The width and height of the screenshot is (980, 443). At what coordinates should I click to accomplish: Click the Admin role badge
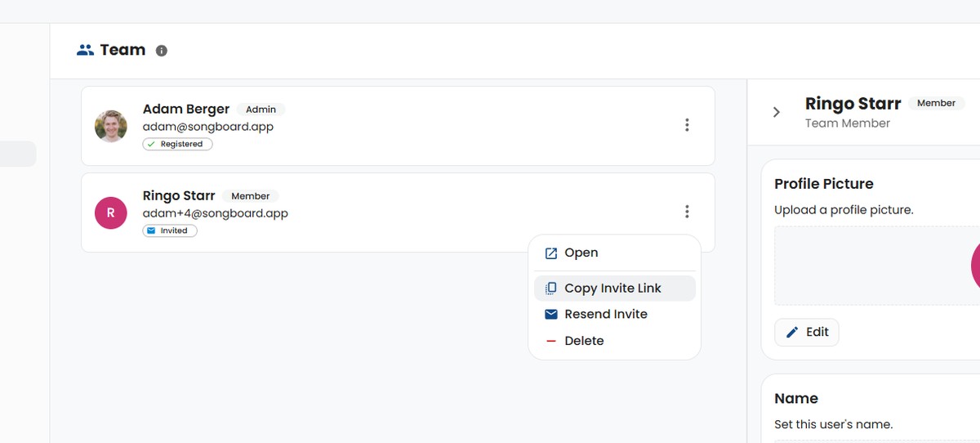tap(261, 109)
